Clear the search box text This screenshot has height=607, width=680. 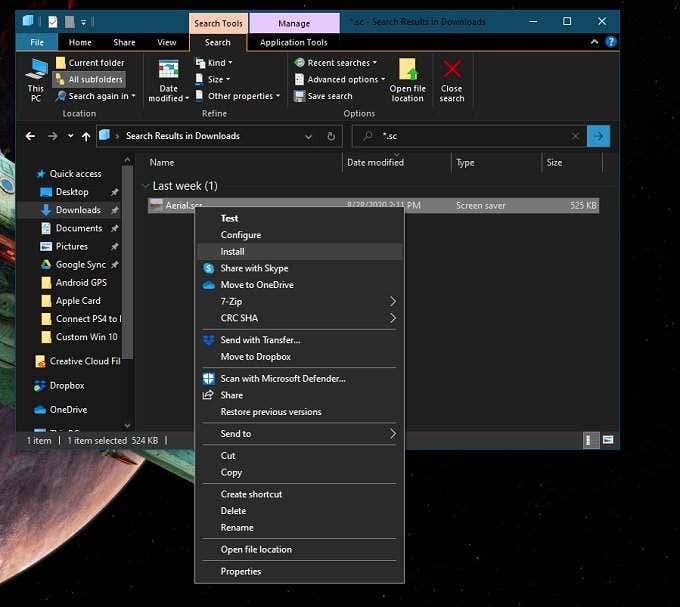click(575, 136)
